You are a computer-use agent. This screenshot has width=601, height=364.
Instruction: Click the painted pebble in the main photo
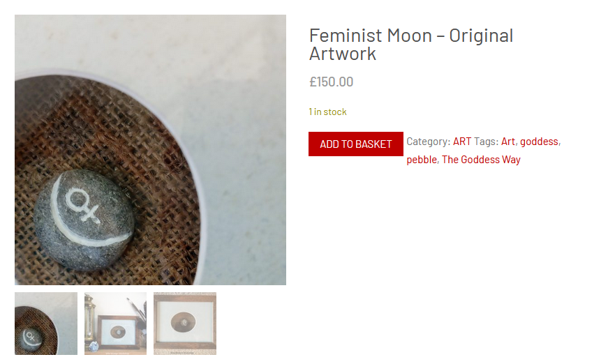[84, 220]
